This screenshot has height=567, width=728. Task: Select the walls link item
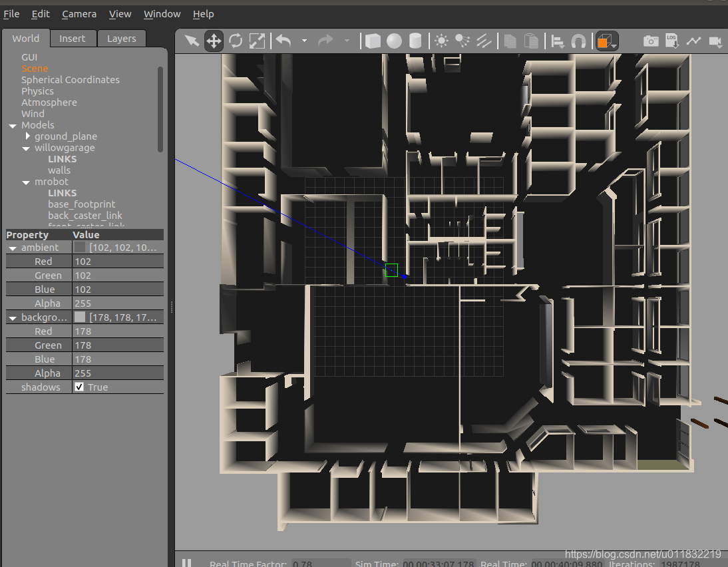point(59,170)
